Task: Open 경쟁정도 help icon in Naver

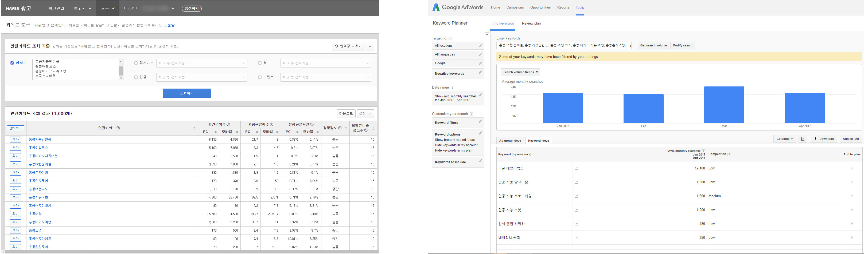Action: (x=340, y=128)
